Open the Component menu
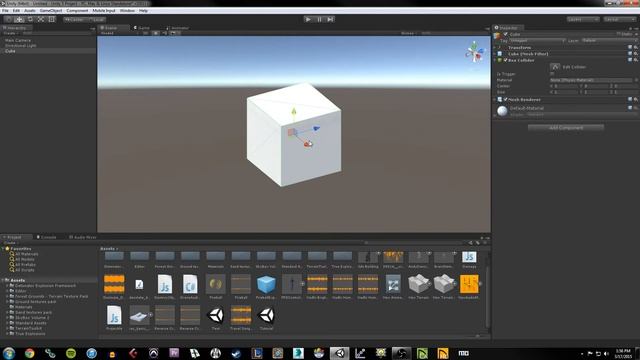This screenshot has height=360, width=640. tap(77, 11)
